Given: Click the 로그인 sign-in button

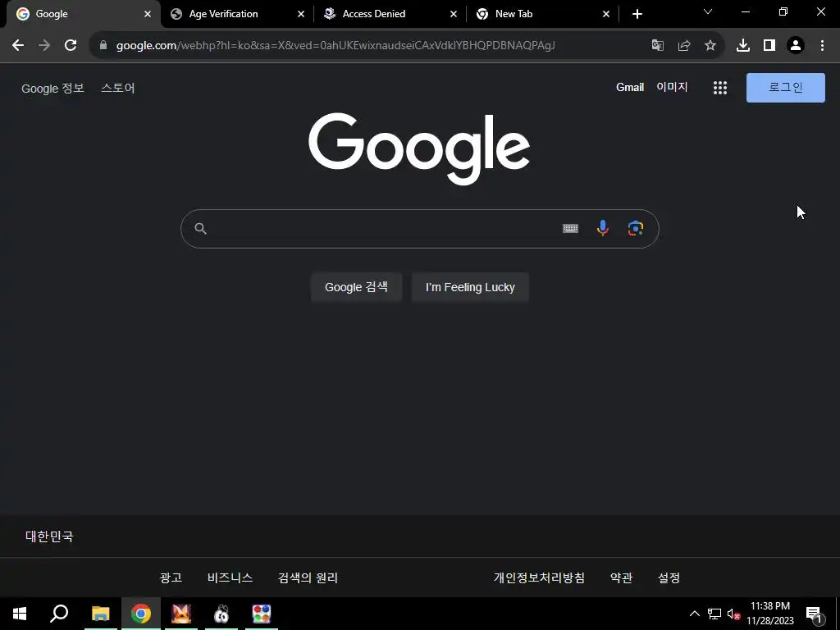Looking at the screenshot, I should (785, 88).
